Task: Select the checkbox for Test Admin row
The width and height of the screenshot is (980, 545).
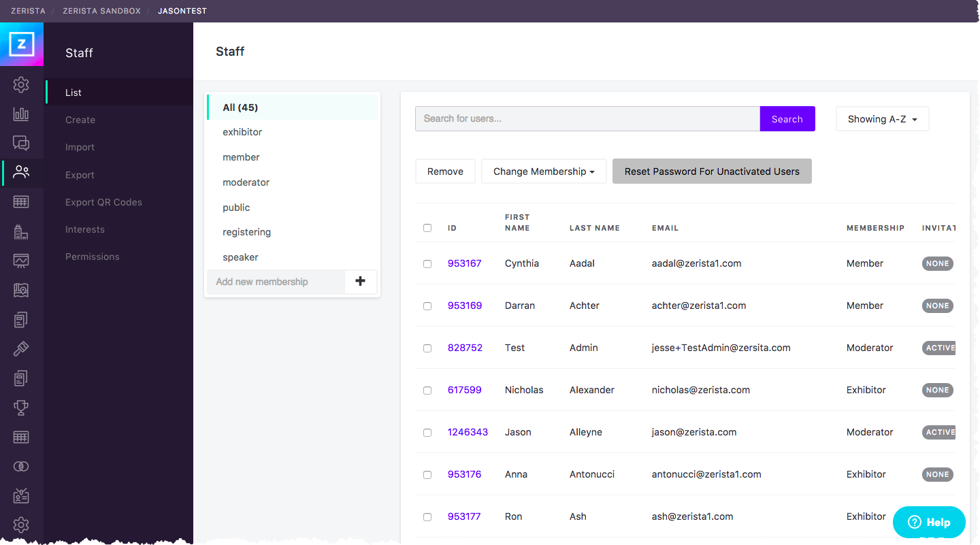Action: point(427,348)
